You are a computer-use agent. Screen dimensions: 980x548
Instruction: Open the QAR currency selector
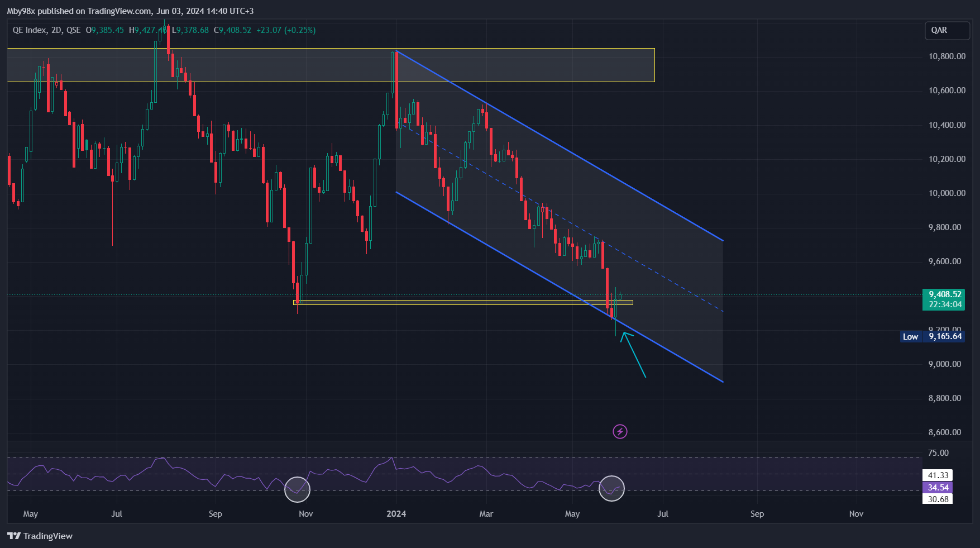946,30
